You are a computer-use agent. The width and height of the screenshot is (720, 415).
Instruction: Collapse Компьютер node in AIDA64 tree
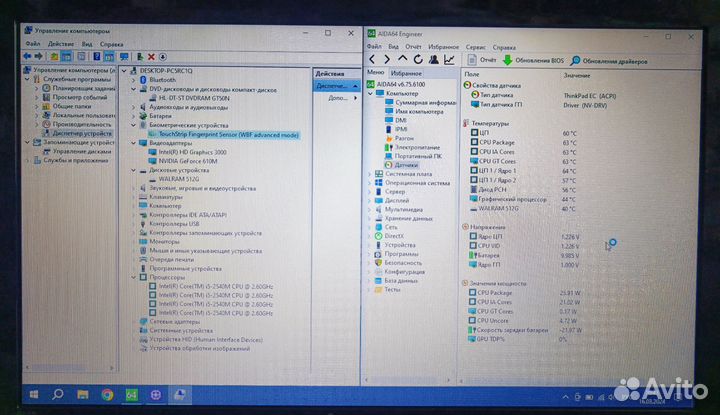point(370,94)
